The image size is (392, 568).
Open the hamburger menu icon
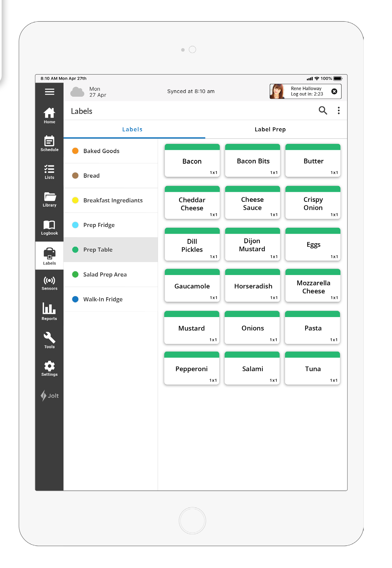[x=49, y=92]
